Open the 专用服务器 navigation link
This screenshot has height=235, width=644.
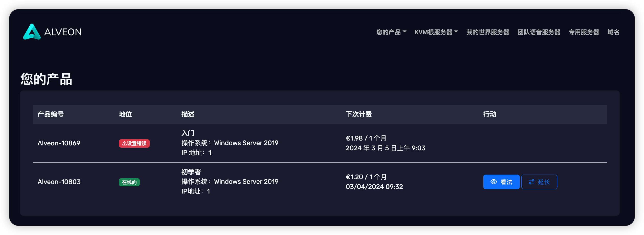click(584, 32)
